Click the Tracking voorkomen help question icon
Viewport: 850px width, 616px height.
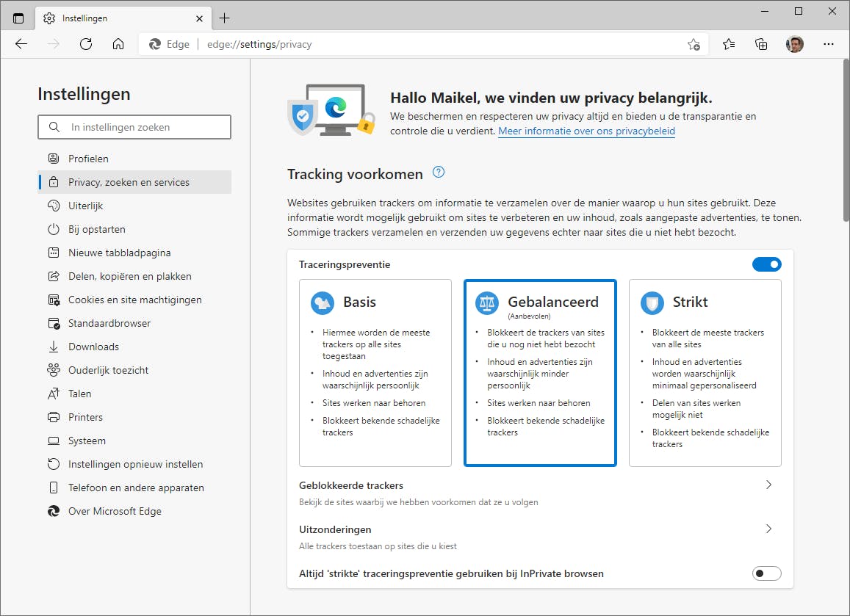coord(439,173)
